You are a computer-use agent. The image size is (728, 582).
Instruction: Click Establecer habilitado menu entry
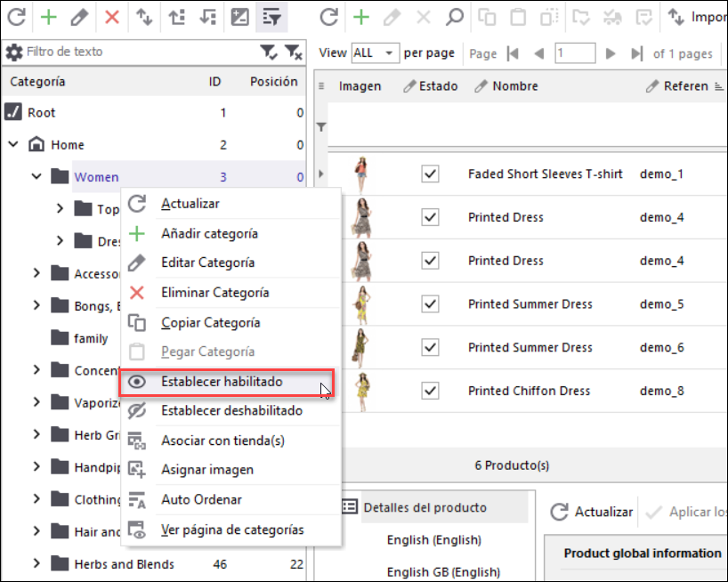pos(227,382)
